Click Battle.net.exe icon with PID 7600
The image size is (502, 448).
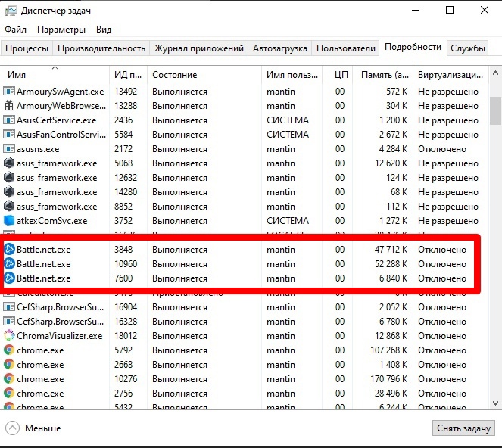point(9,278)
